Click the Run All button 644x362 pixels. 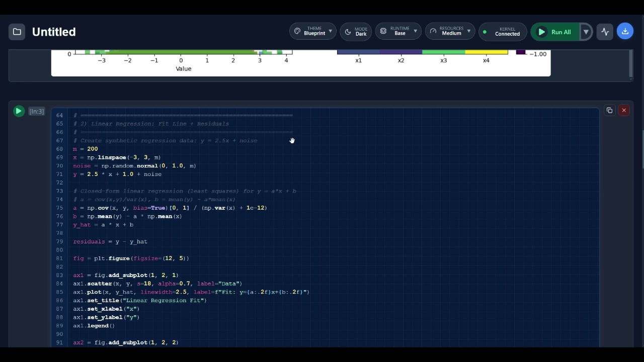pos(555,32)
